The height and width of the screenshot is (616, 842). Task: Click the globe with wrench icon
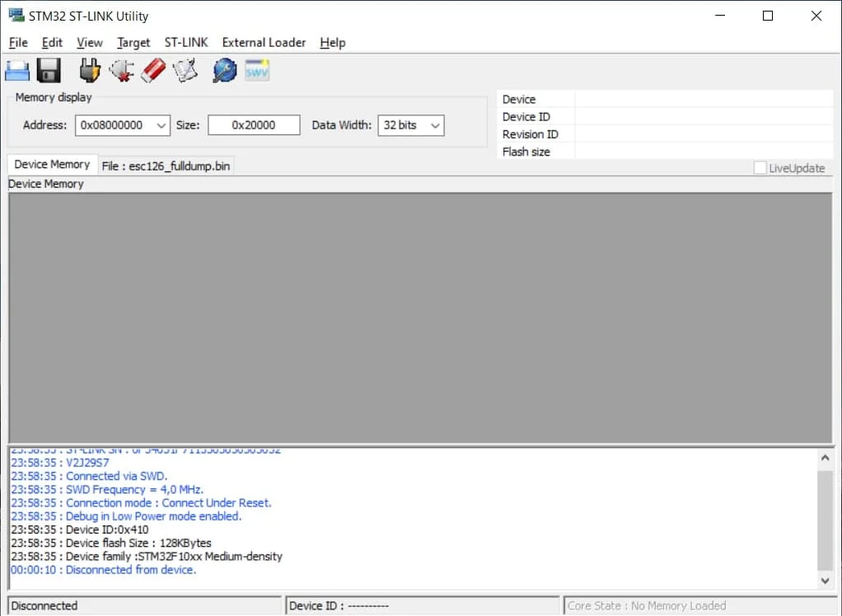click(x=224, y=71)
